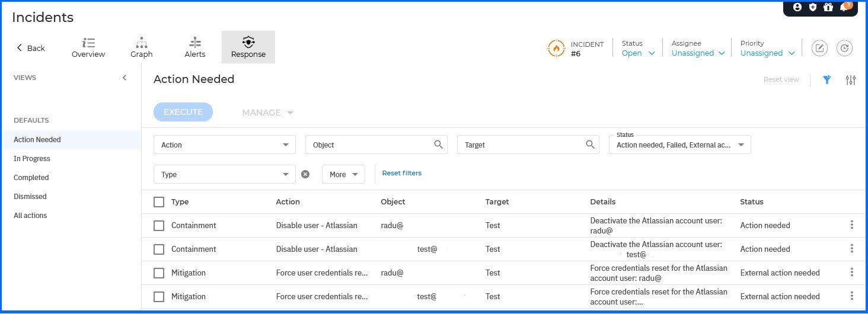
Task: Go to the Completed view
Action: 31,178
